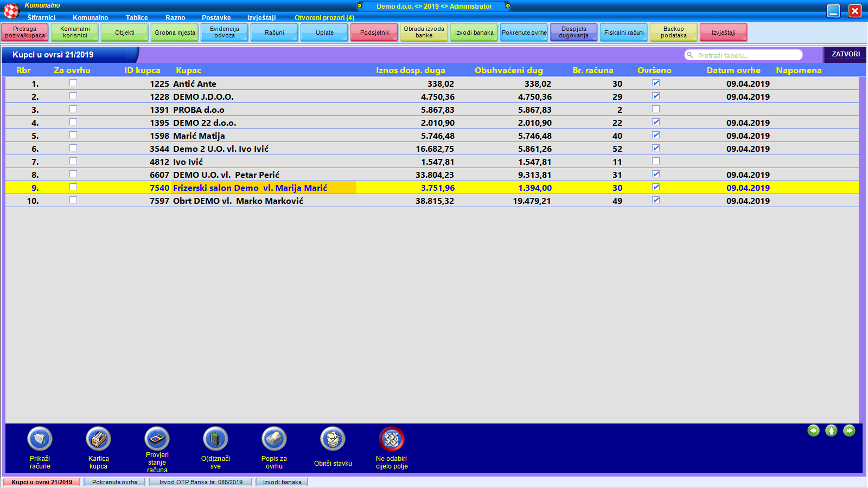Toggle Za ovrhu checkbox for Ivo Ivić

pyautogui.click(x=73, y=161)
